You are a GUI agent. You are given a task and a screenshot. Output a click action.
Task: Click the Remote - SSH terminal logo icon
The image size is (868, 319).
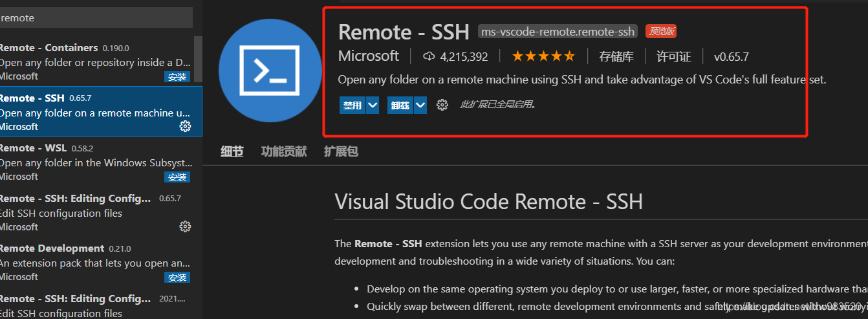pos(270,71)
